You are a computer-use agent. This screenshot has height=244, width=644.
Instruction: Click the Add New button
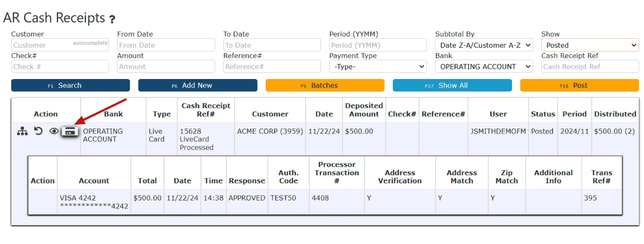click(197, 85)
